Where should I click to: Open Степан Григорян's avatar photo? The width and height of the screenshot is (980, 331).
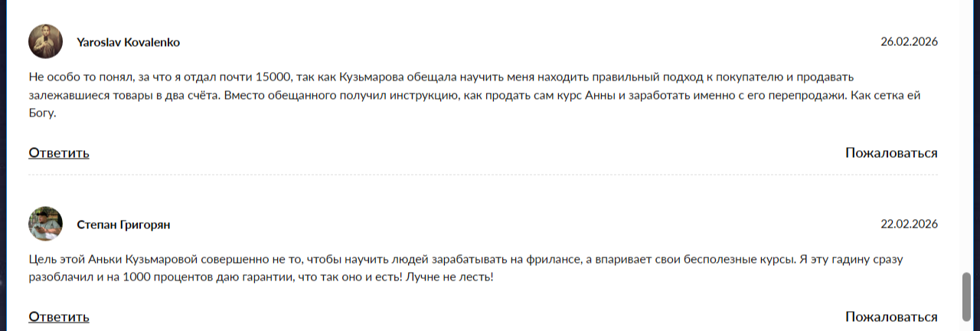(x=45, y=224)
